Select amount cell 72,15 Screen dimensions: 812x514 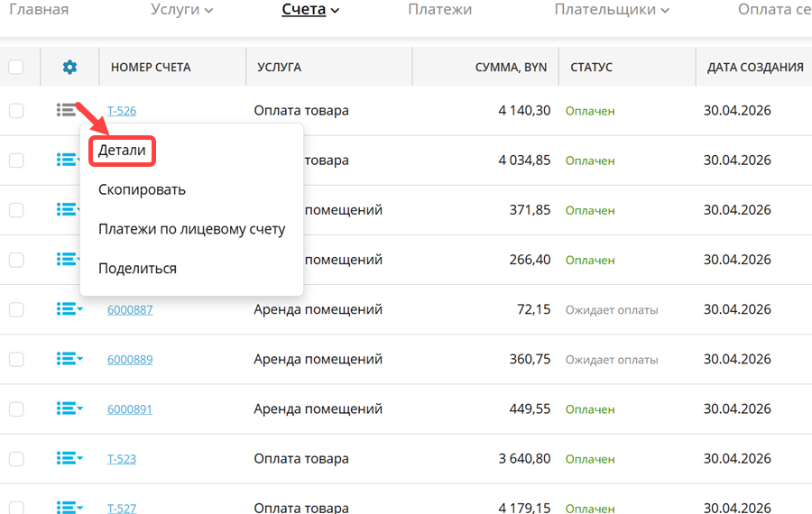(x=533, y=309)
